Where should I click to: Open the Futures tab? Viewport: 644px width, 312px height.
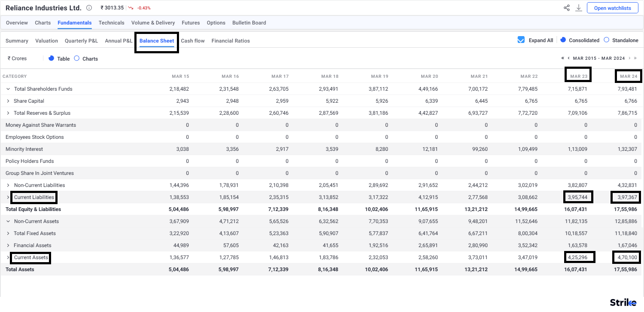coord(191,23)
